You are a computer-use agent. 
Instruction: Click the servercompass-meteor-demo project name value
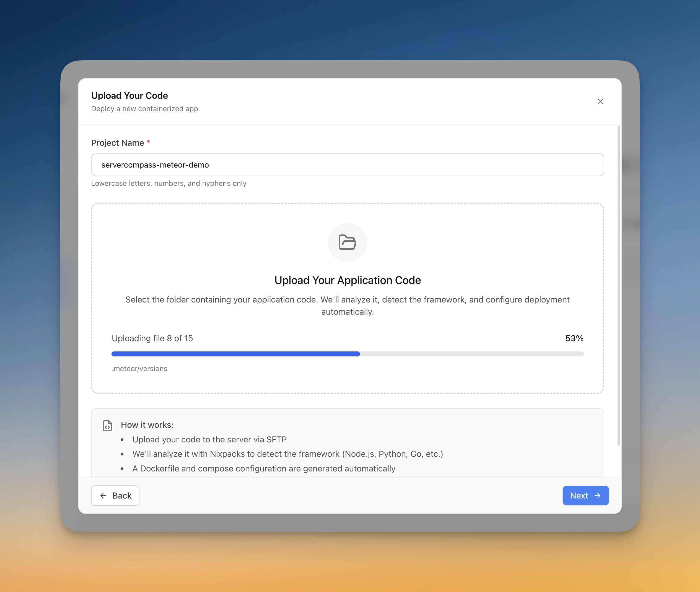[155, 165]
